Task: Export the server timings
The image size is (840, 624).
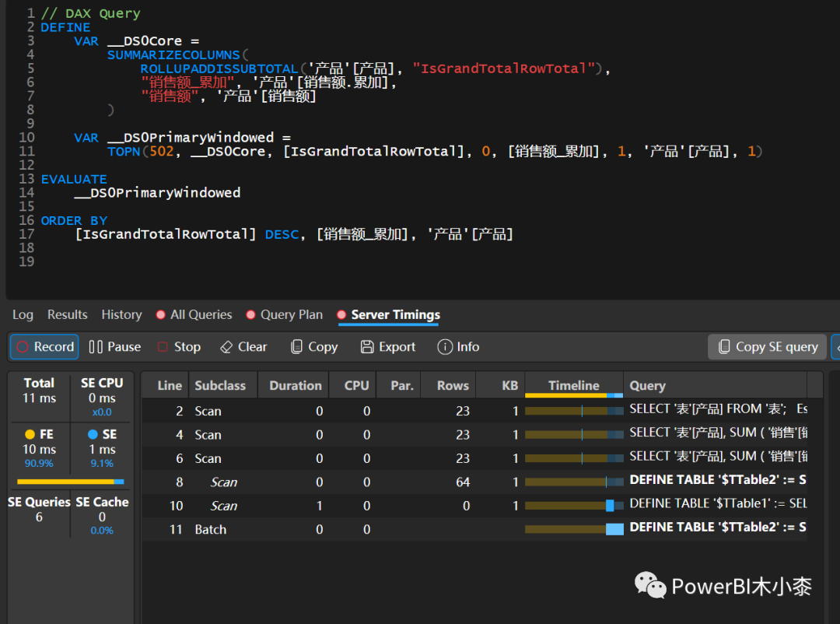Action: point(388,347)
